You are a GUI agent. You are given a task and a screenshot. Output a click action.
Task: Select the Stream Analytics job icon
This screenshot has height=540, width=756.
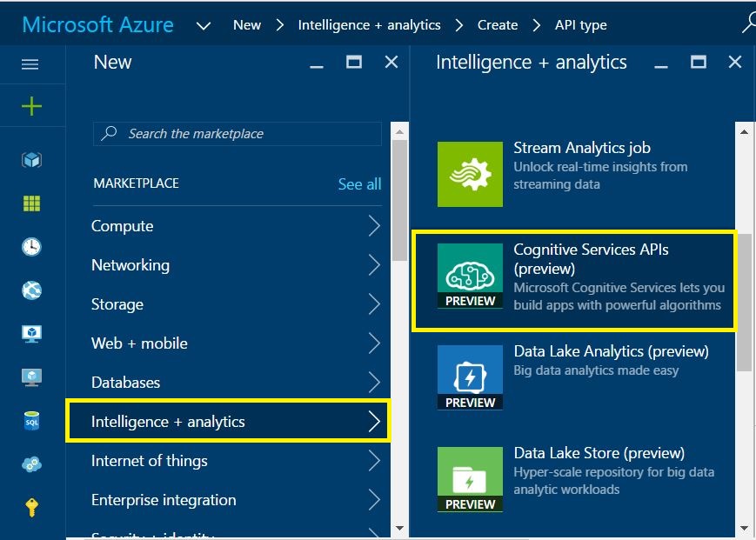coord(470,174)
